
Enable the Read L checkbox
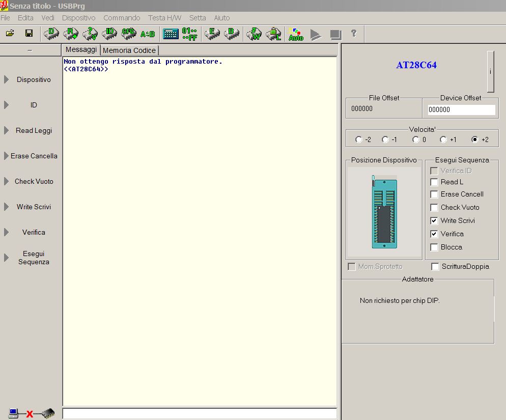[x=434, y=182]
